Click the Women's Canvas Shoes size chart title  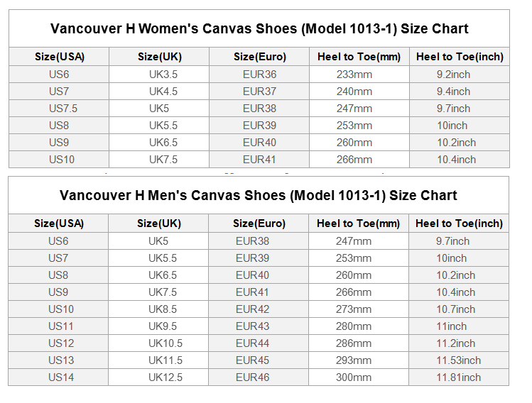[259, 29]
